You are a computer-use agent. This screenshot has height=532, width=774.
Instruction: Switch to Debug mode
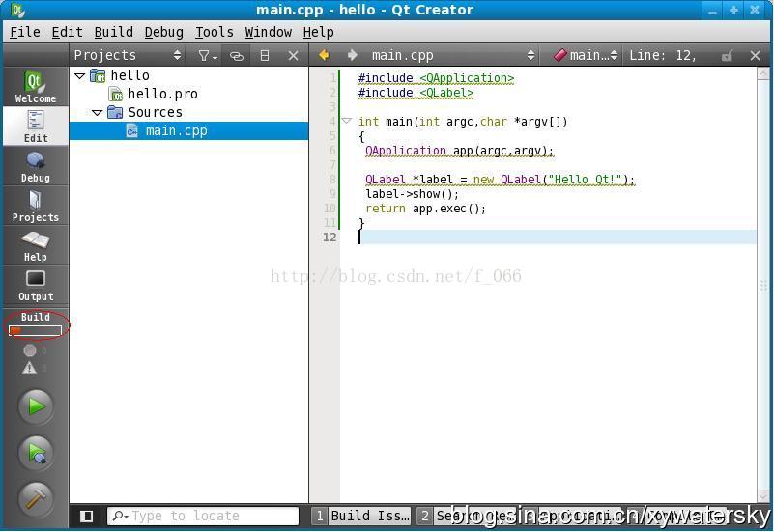tap(35, 166)
